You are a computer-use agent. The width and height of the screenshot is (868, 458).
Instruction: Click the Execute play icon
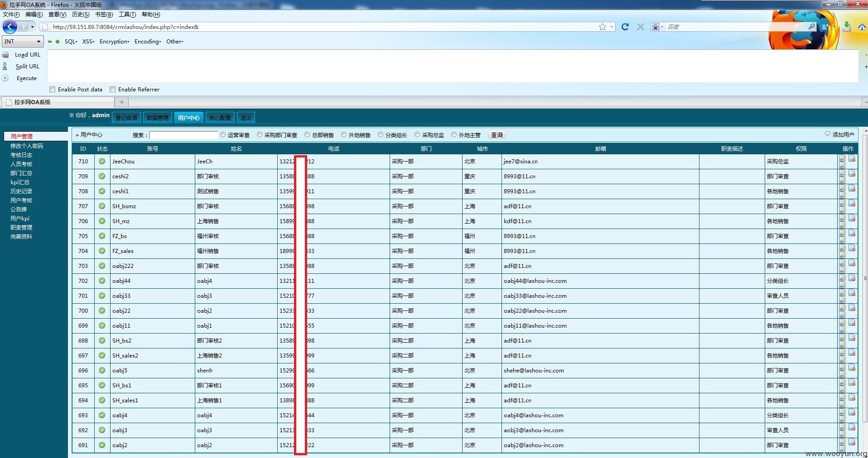(5, 78)
